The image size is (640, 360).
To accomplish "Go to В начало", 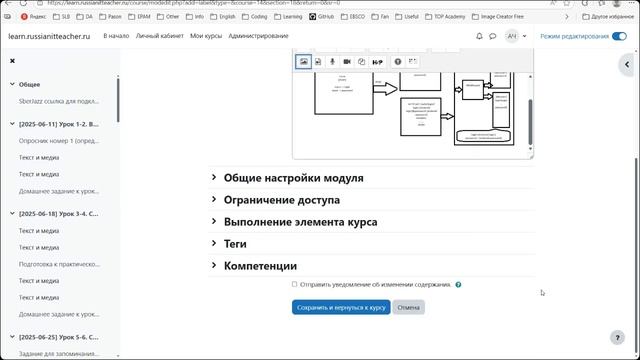I will point(116,36).
